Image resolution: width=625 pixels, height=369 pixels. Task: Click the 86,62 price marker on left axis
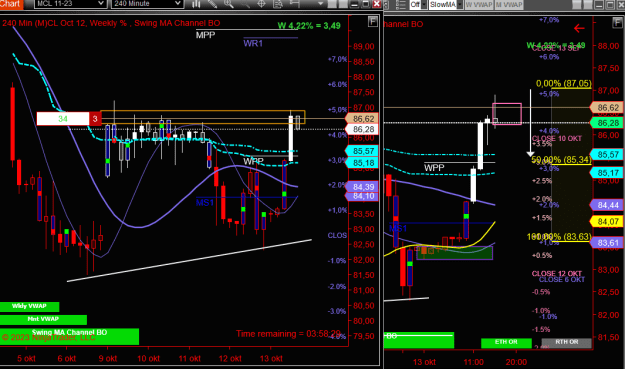[x=363, y=119]
